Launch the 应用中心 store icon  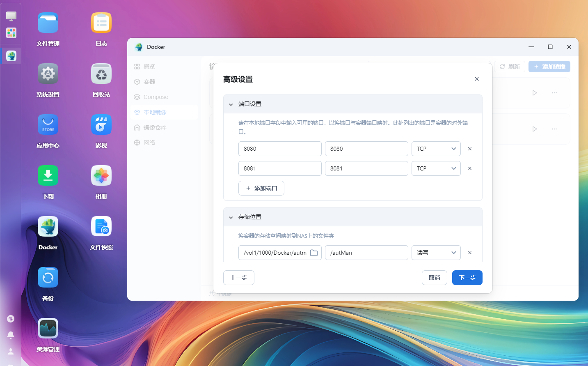click(48, 125)
